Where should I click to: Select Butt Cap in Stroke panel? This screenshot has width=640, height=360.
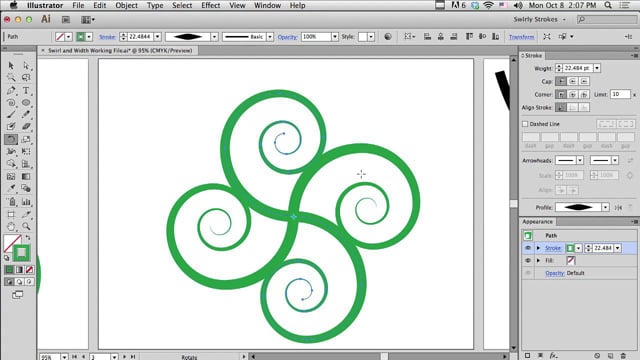(x=561, y=81)
